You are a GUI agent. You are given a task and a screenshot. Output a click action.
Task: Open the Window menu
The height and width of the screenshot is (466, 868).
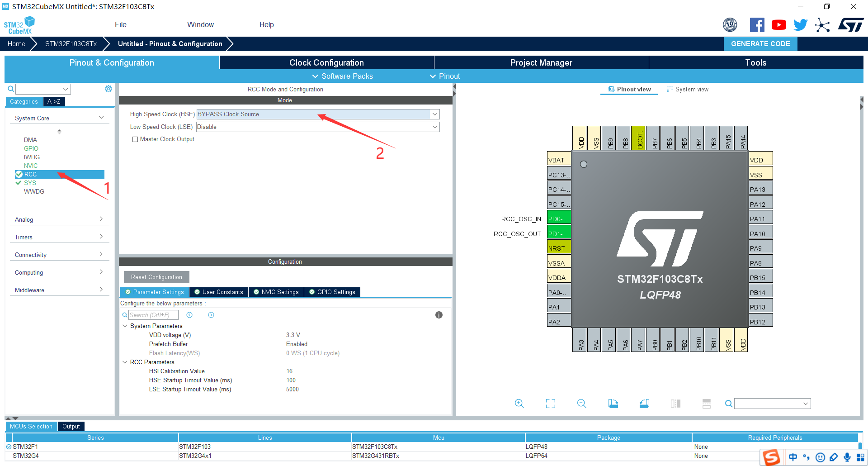(200, 24)
